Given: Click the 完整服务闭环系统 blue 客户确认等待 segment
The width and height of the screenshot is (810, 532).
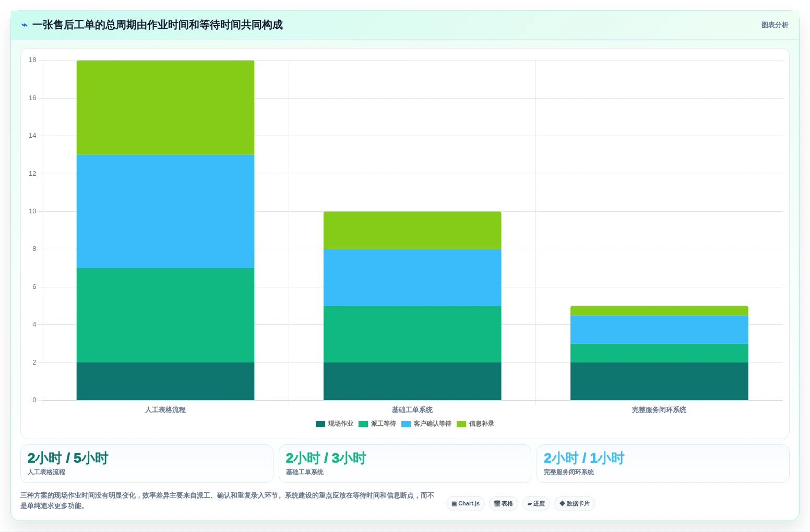Looking at the screenshot, I should click(x=659, y=329).
